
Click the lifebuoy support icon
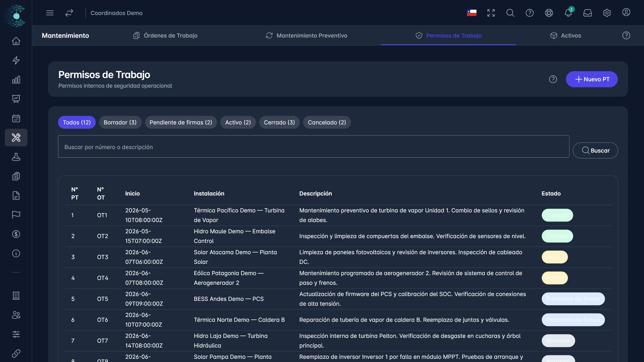(549, 13)
